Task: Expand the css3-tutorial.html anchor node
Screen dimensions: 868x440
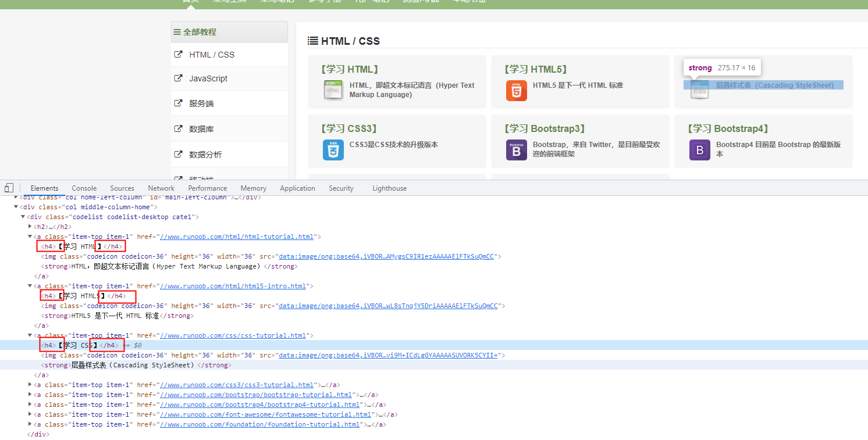Action: coord(30,385)
